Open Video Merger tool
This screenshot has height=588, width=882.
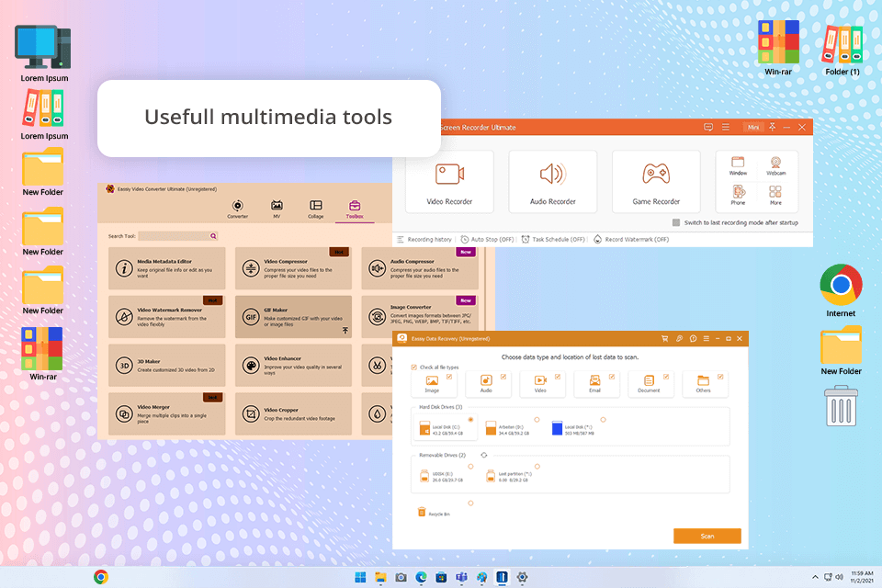pyautogui.click(x=166, y=413)
